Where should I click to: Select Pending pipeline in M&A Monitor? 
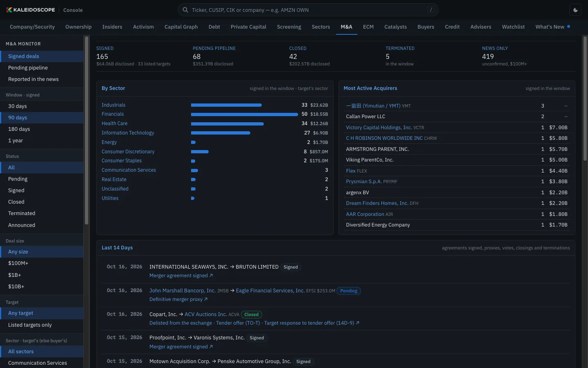click(42, 68)
